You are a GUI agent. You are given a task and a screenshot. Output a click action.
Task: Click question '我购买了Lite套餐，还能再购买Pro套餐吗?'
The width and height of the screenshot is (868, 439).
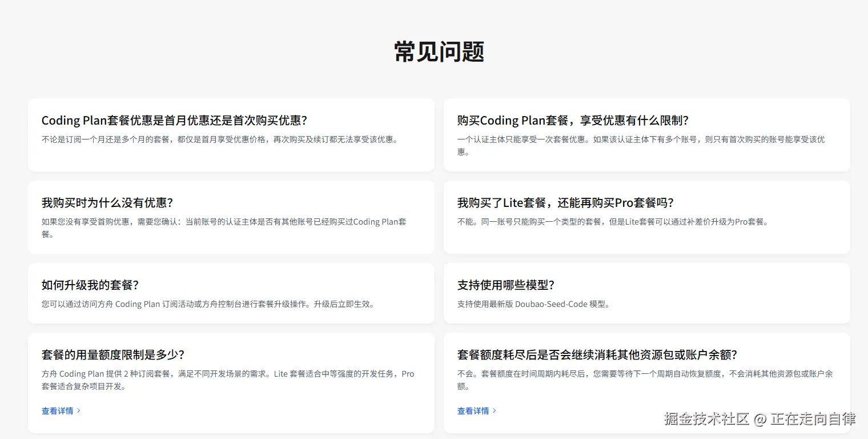pos(565,203)
